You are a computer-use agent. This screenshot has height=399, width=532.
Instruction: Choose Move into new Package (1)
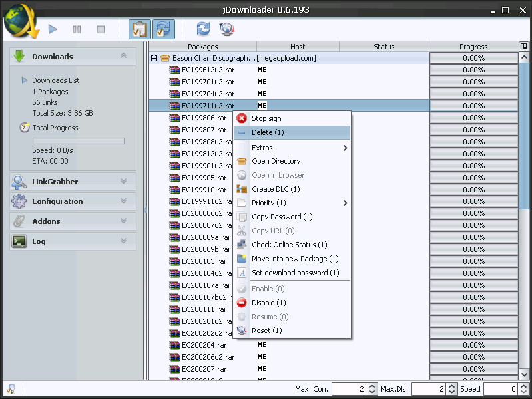click(292, 259)
